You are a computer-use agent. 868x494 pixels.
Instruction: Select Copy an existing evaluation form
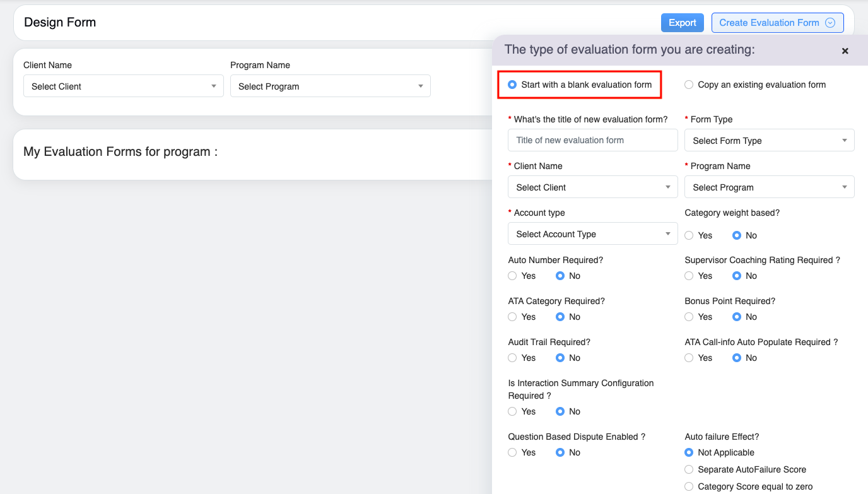[x=689, y=85]
